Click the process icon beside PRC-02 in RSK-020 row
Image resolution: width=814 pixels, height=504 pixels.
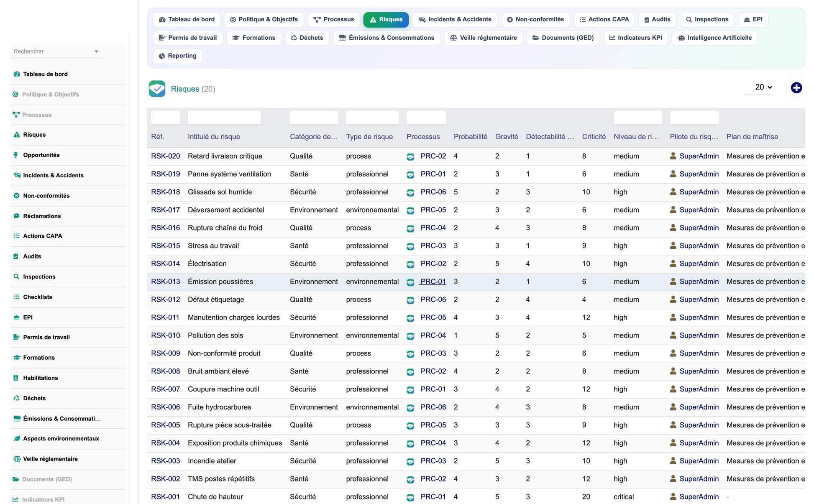[x=410, y=156]
